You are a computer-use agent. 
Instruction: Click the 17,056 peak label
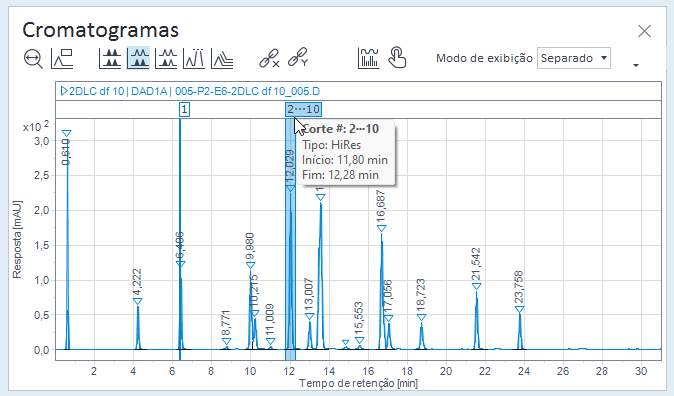click(388, 297)
